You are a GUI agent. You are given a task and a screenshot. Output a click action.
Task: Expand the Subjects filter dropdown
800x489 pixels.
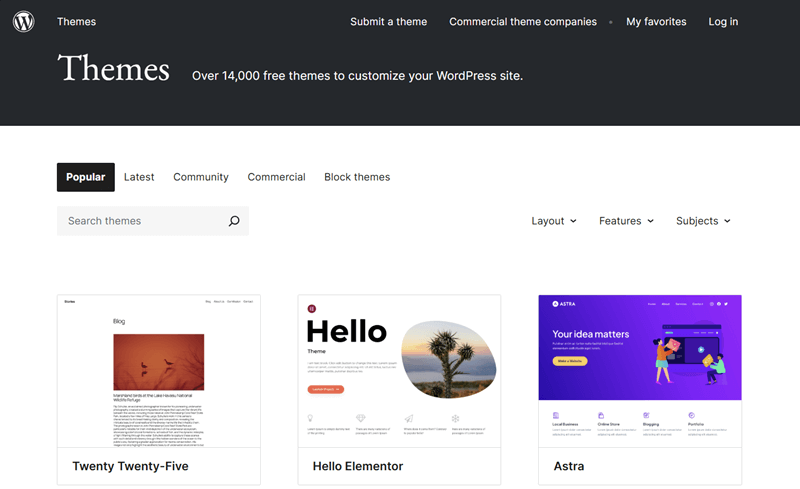(704, 221)
